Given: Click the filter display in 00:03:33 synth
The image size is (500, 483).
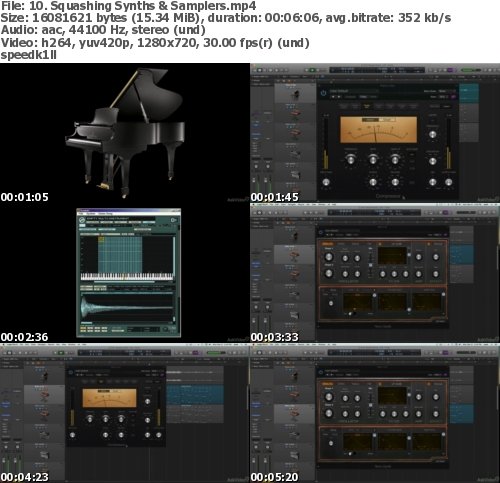Looking at the screenshot, I should (x=392, y=255).
